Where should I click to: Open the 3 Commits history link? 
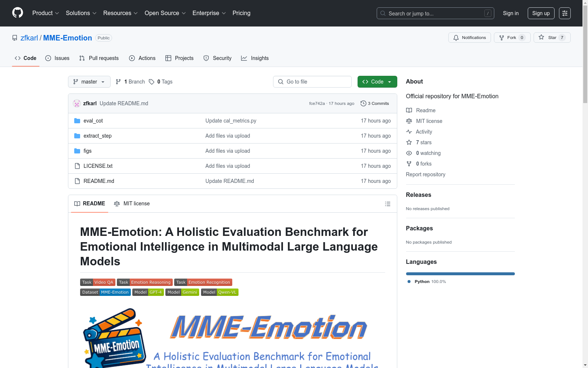coord(374,103)
